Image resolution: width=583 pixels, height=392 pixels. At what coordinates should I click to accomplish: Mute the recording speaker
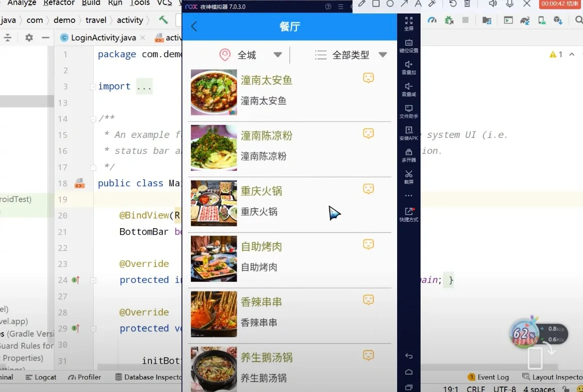click(493, 4)
